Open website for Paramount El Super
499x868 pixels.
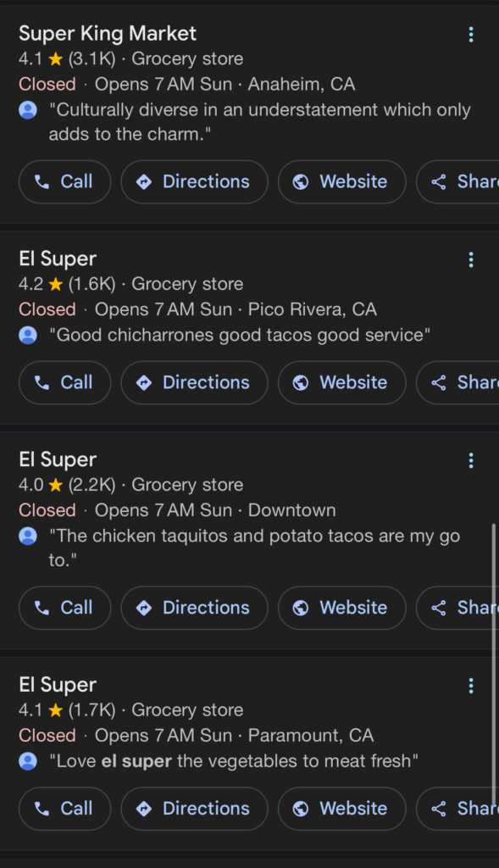pos(342,809)
